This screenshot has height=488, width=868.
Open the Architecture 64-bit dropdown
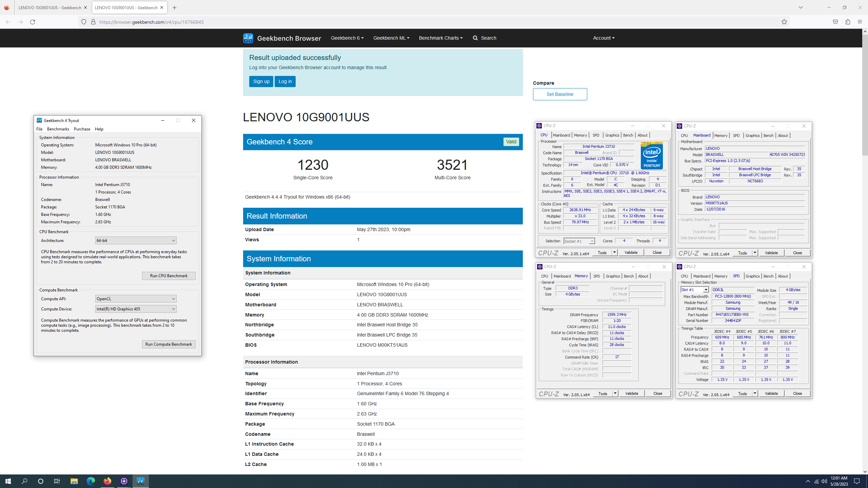coord(136,241)
